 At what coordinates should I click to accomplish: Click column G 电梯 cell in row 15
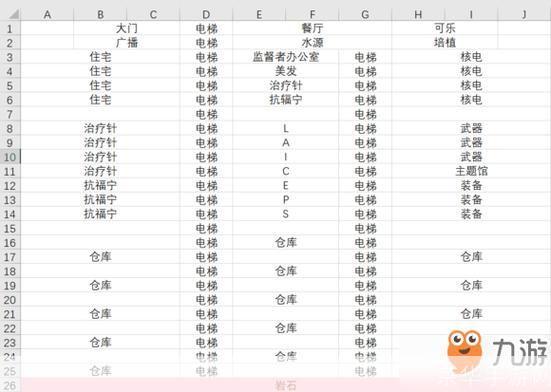click(x=365, y=229)
